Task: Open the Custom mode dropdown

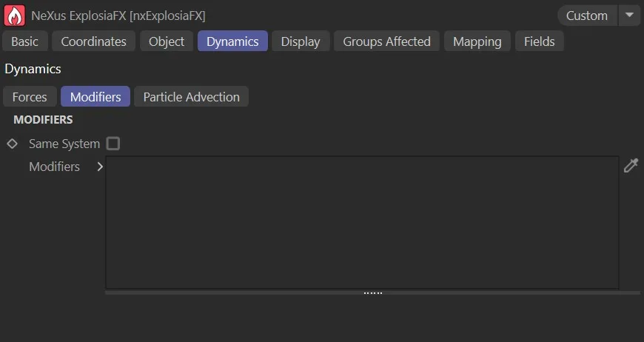Action: point(586,16)
